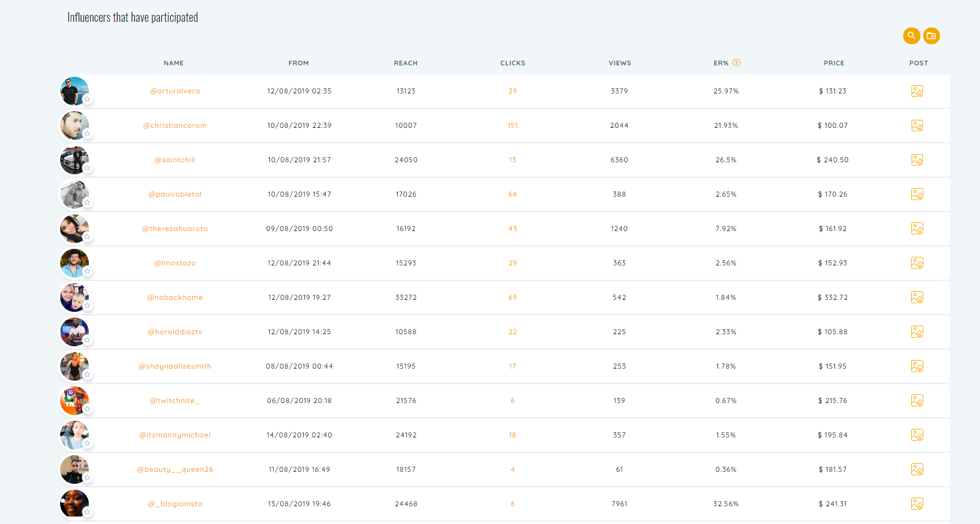
Task: View post image for @christiancorom
Action: click(917, 126)
